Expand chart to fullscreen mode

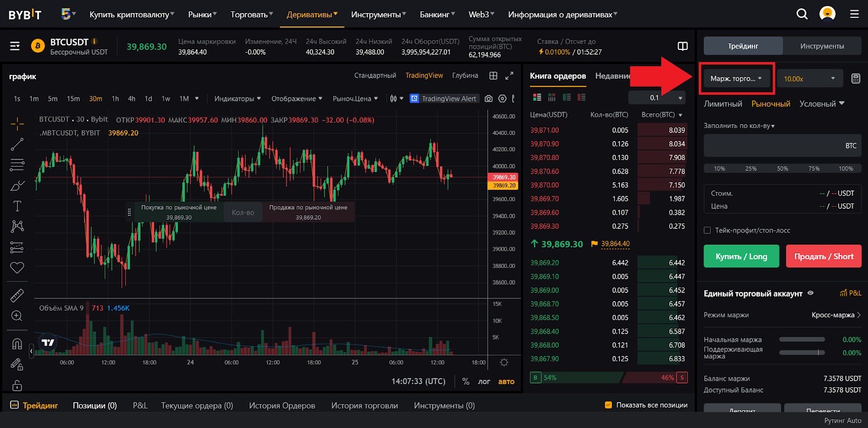pyautogui.click(x=509, y=76)
